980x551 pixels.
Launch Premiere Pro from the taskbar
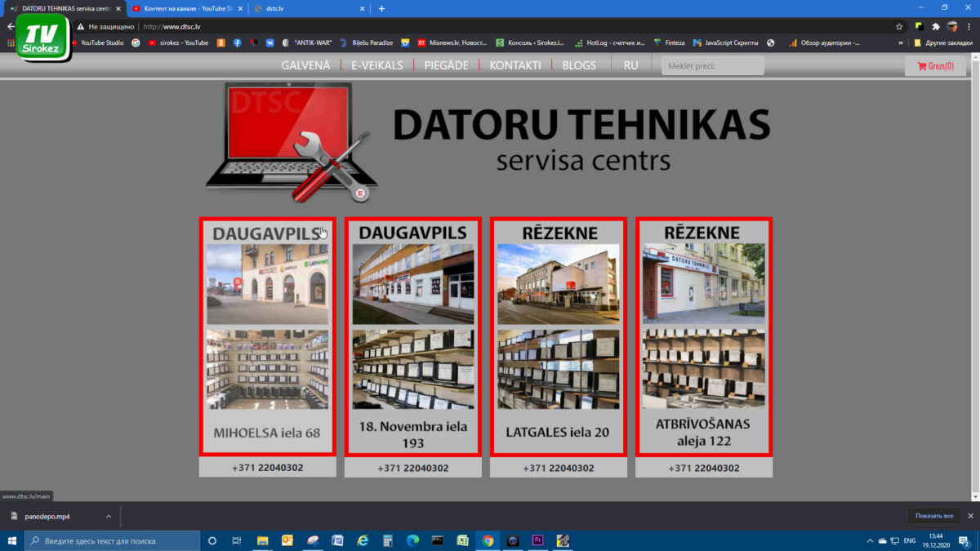click(x=537, y=540)
